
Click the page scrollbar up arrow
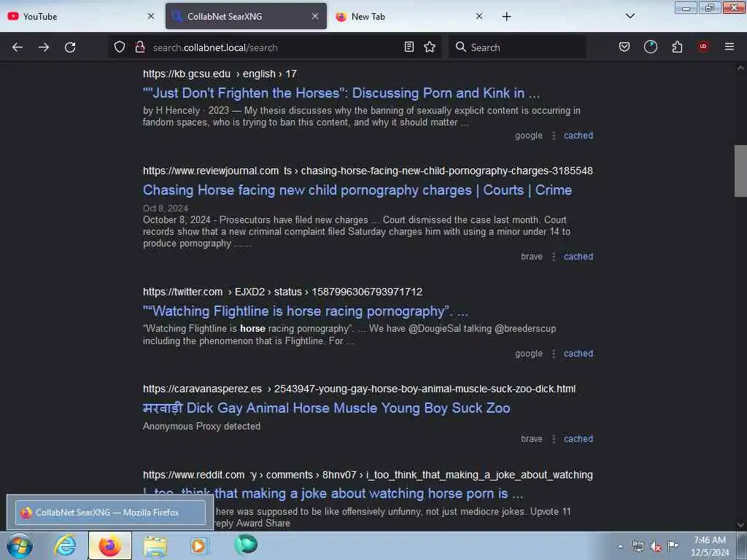740,68
